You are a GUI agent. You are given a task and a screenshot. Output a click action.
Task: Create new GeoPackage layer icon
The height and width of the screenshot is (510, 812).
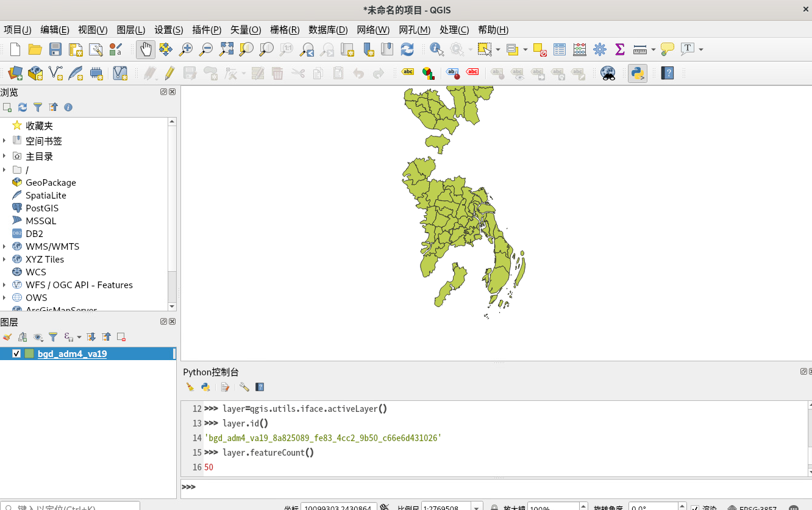point(35,74)
